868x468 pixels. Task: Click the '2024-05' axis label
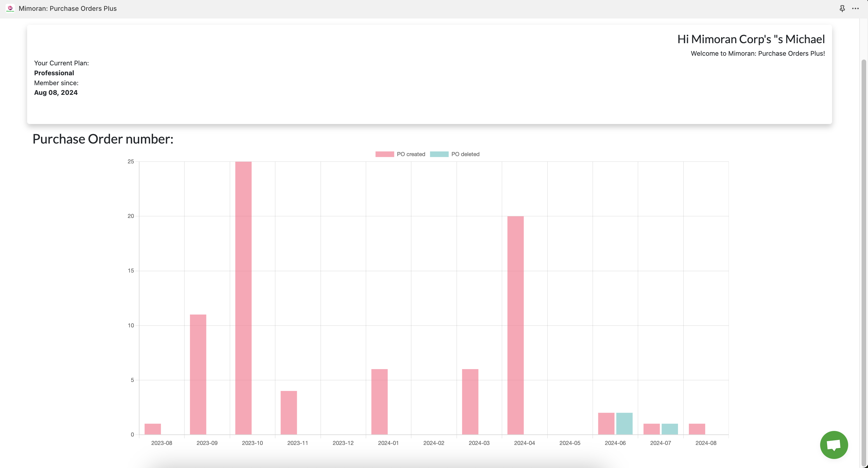pyautogui.click(x=570, y=443)
